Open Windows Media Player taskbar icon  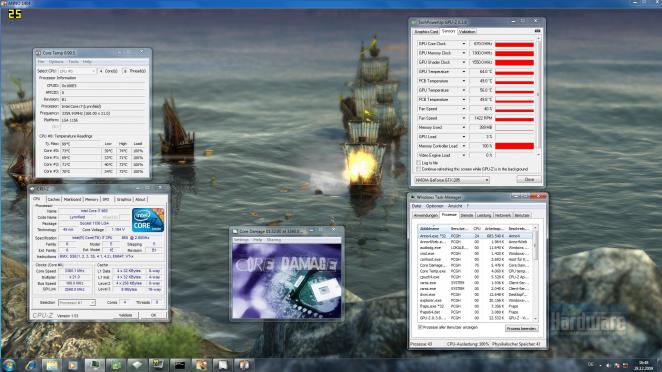tap(73, 365)
